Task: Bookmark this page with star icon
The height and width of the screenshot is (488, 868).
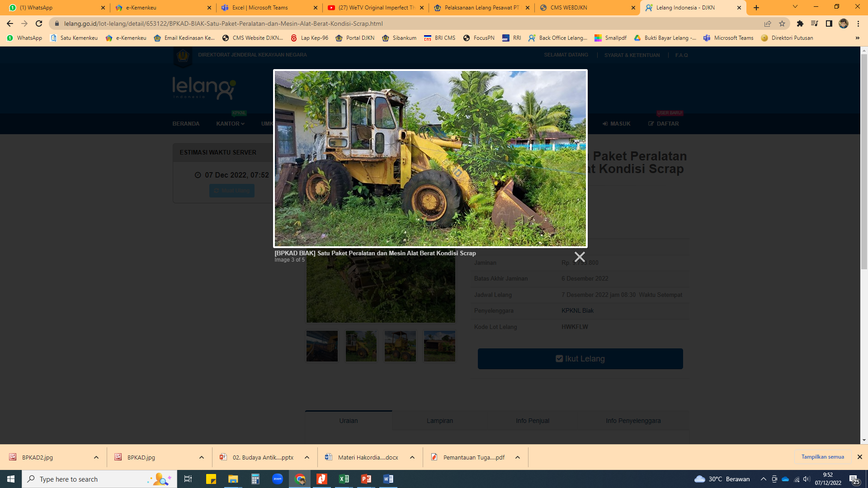Action: pyautogui.click(x=782, y=23)
